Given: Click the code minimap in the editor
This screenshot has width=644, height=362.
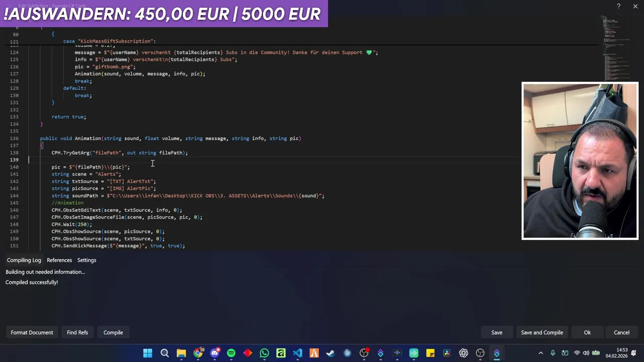Looking at the screenshot, I should click(615, 48).
